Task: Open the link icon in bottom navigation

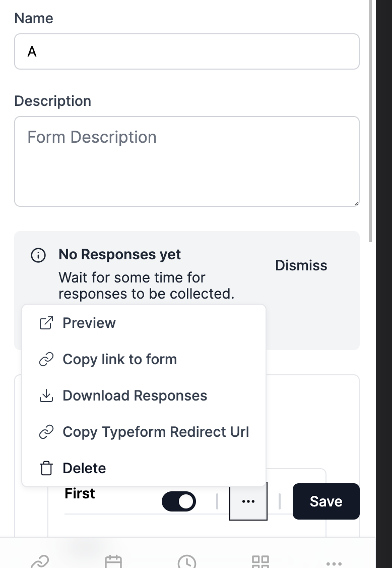Action: pos(40,562)
